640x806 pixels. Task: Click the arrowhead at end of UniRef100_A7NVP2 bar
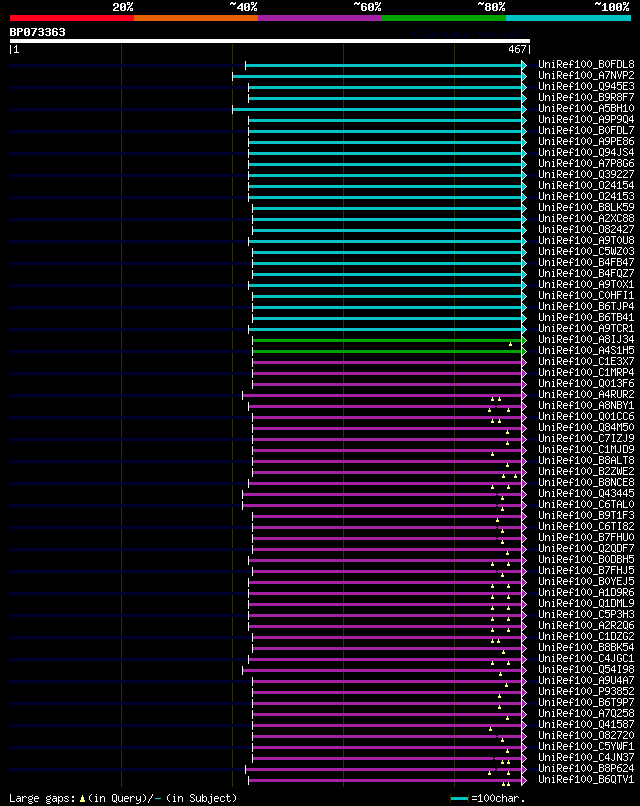(524, 76)
